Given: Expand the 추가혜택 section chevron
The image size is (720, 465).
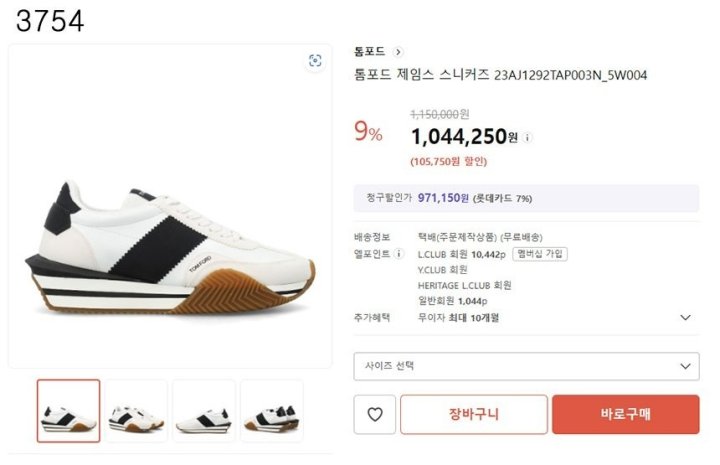Looking at the screenshot, I should click(685, 317).
